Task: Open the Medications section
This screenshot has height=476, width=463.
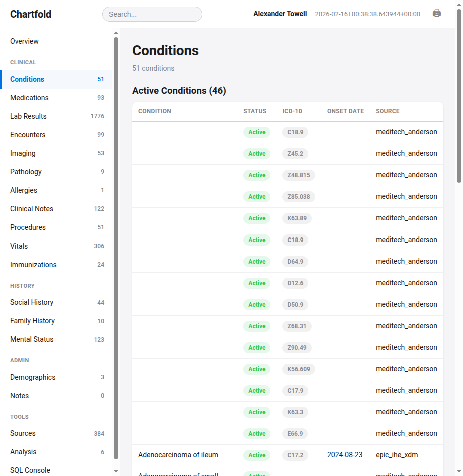Action: 30,98
